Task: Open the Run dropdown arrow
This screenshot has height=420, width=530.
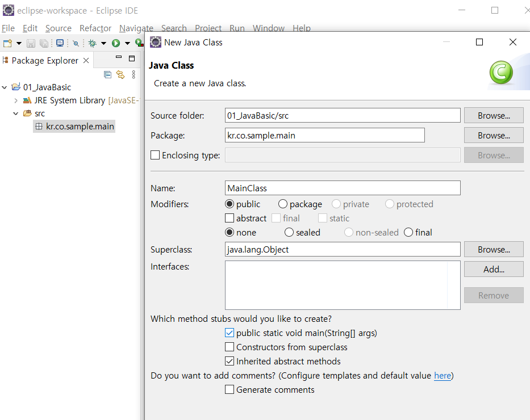Action: click(127, 43)
